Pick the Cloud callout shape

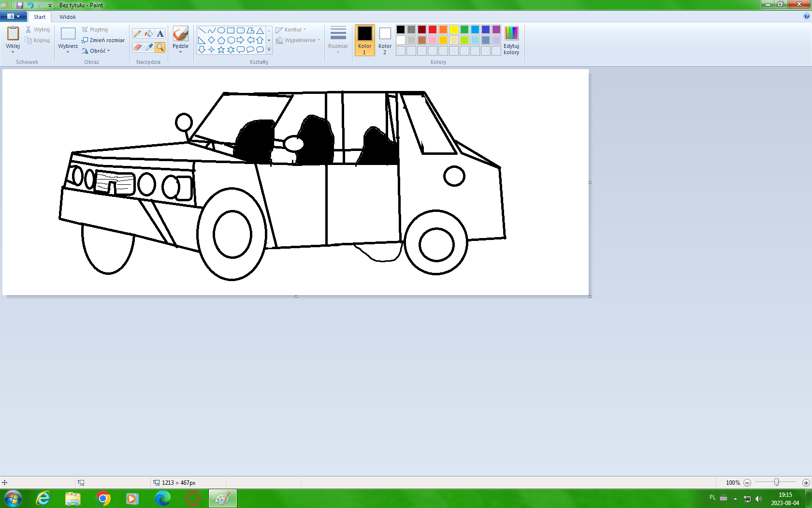[x=260, y=50]
